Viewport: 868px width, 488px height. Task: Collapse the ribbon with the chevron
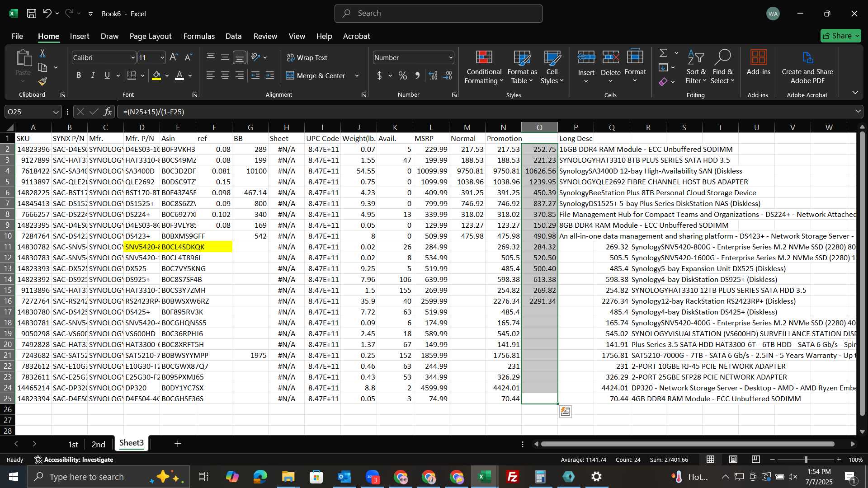855,93
